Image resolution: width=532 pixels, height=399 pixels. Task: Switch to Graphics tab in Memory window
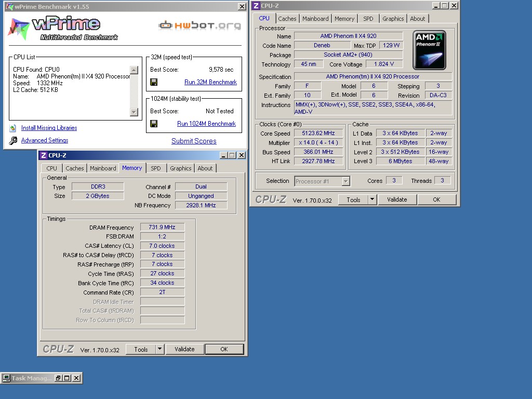point(180,168)
